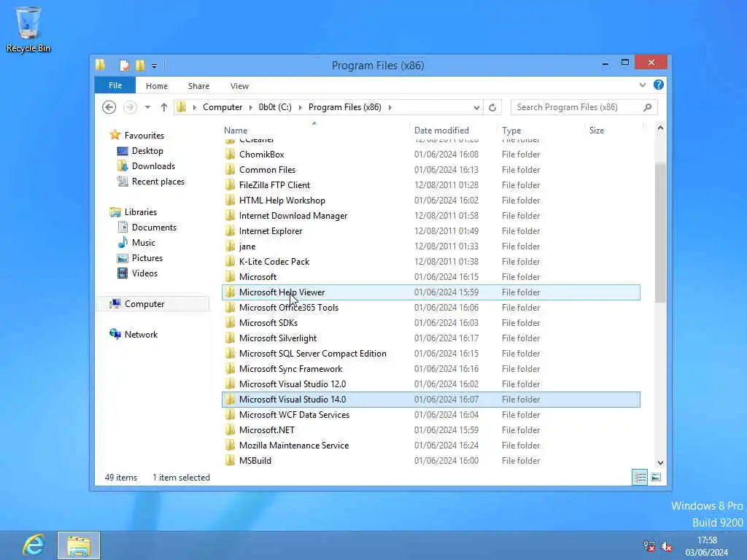The height and width of the screenshot is (560, 747).
Task: Click the scrollbar down arrow
Action: click(660, 463)
